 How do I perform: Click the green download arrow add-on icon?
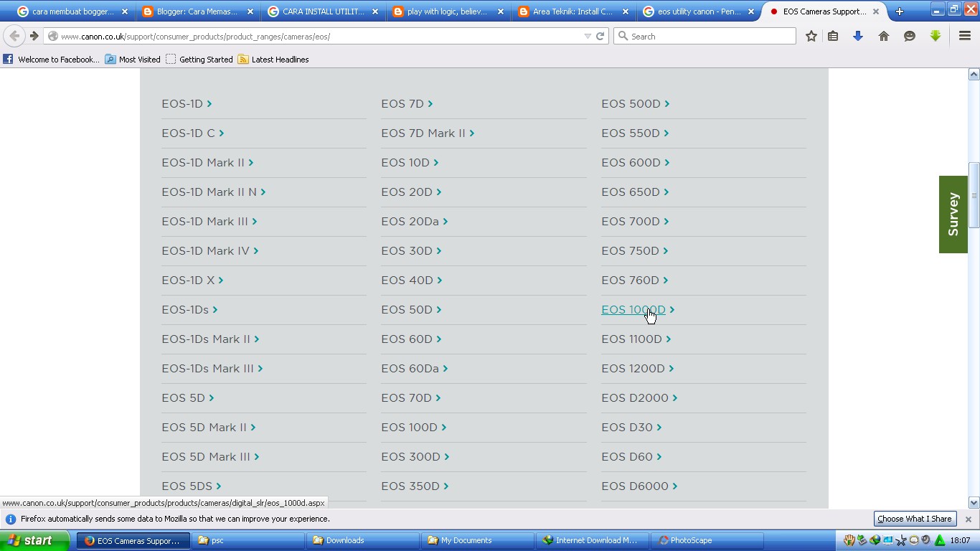click(936, 36)
